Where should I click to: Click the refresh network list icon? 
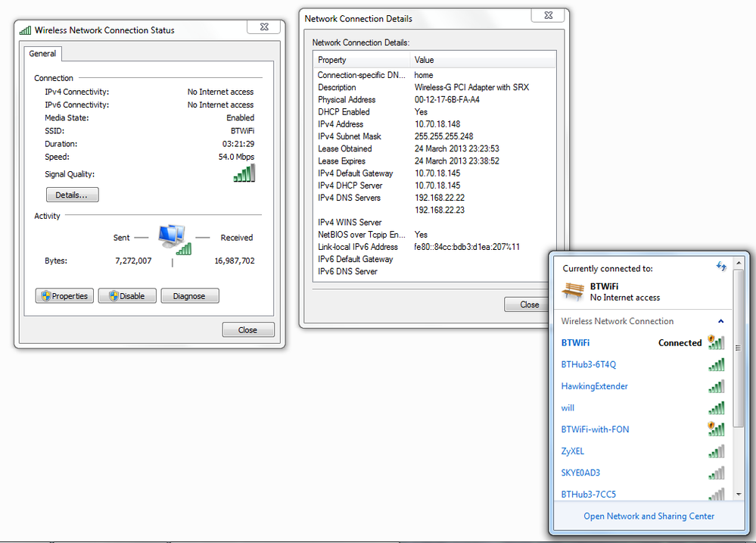tap(721, 267)
